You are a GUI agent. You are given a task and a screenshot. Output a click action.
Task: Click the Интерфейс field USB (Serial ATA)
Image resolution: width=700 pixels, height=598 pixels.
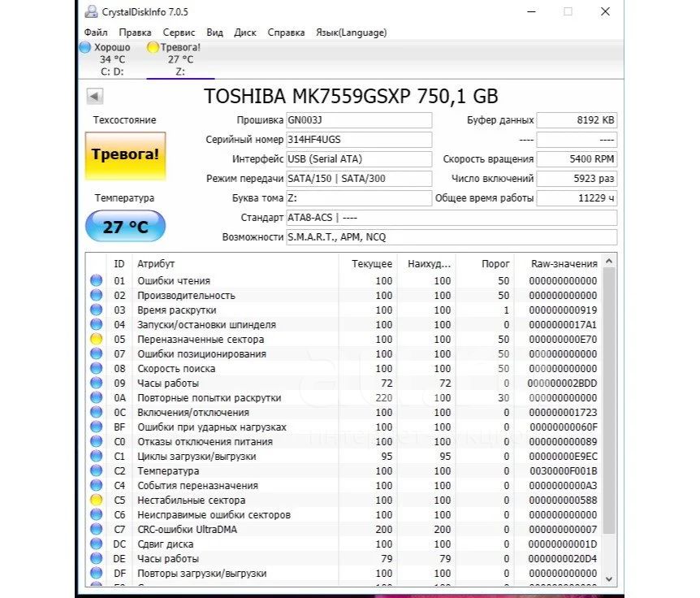(x=359, y=159)
